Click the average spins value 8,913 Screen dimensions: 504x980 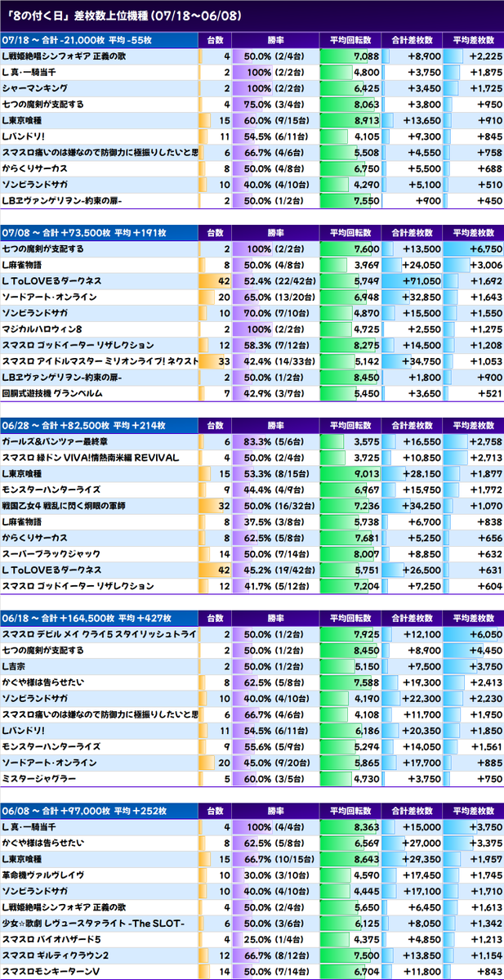pyautogui.click(x=365, y=121)
